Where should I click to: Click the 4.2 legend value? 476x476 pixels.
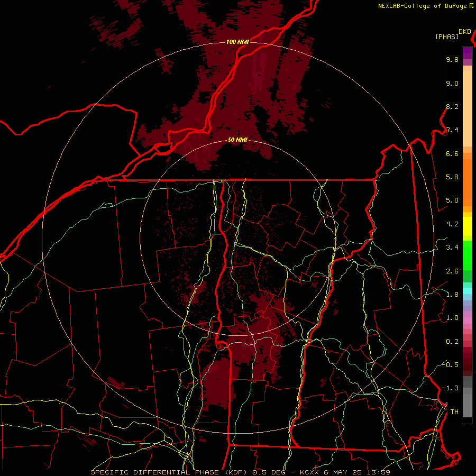452,224
